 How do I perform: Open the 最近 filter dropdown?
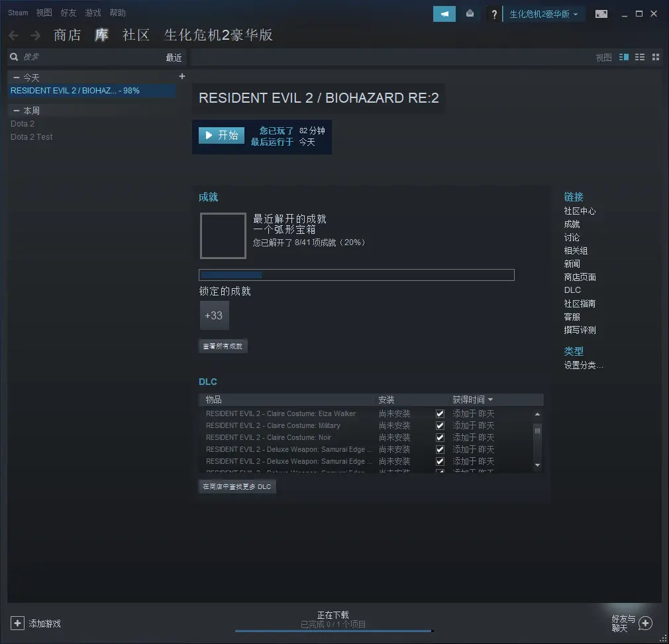pos(174,58)
